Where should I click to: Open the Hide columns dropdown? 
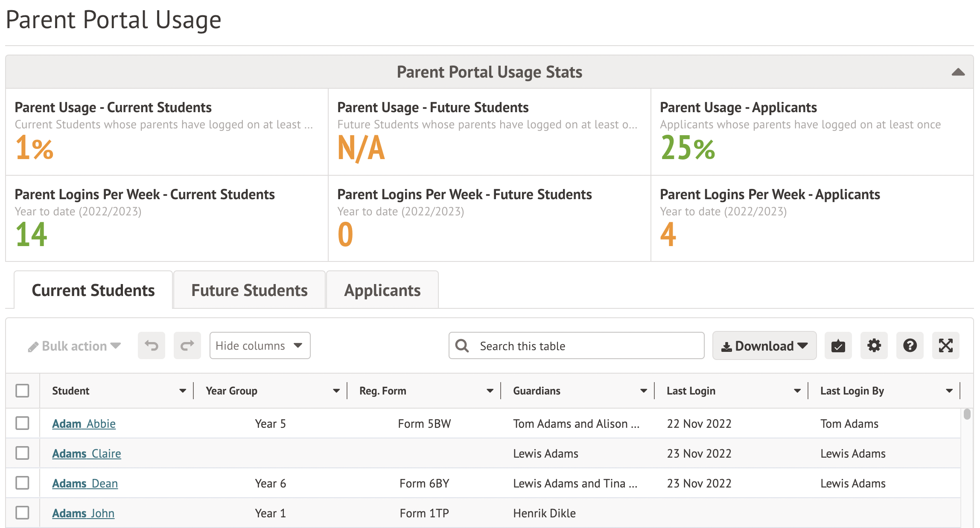pos(260,345)
